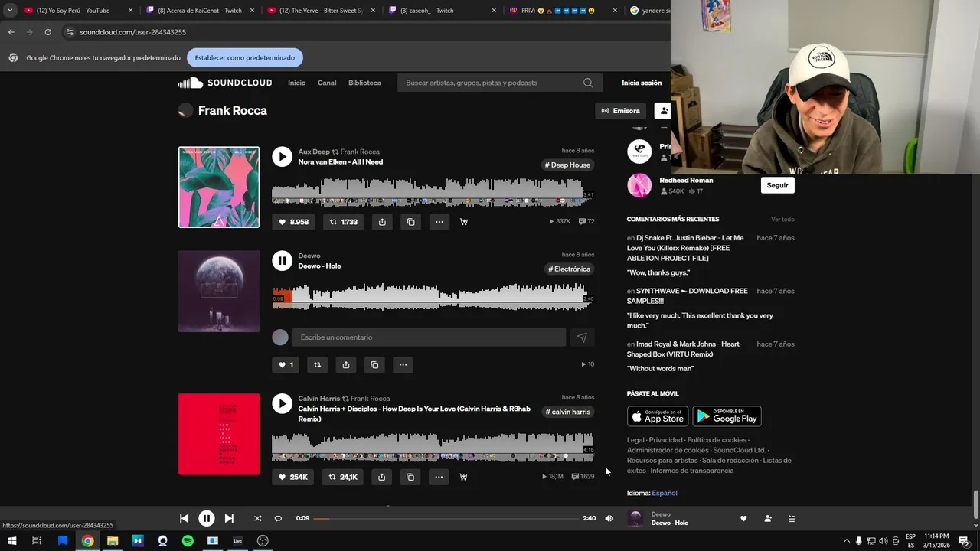Open buy cart icon for All I Need
980x551 pixels.
[x=463, y=222]
